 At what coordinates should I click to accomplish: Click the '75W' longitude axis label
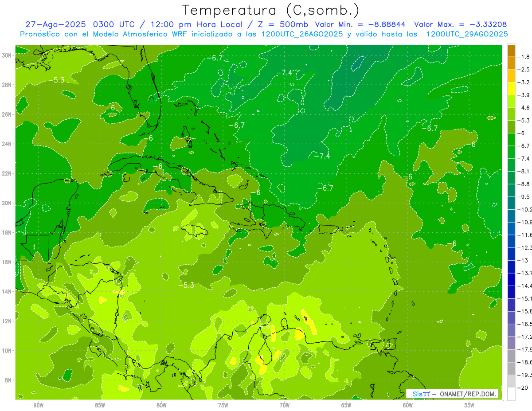point(223,405)
